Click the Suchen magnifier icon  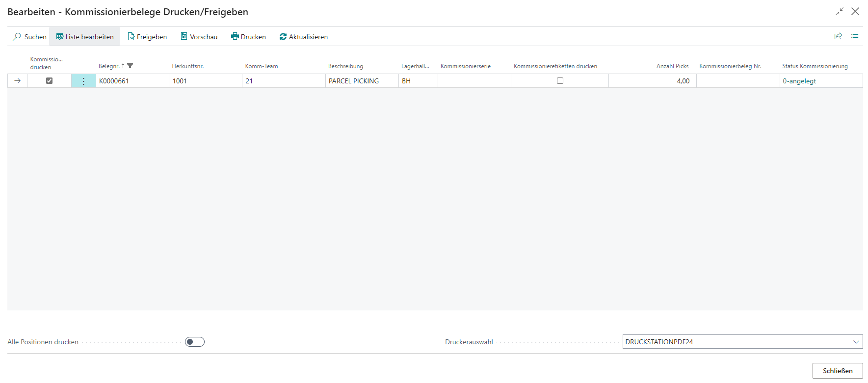pos(17,37)
